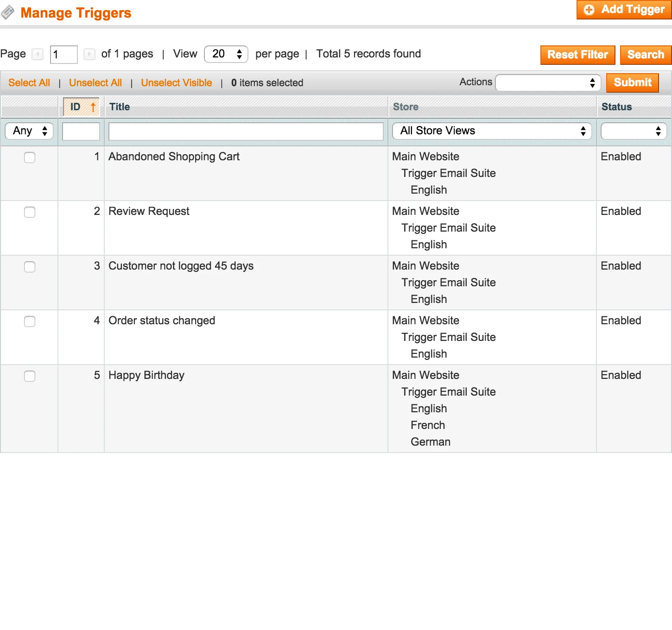The image size is (672, 630).
Task: Select the Happy Birthday trigger checkbox
Action: [x=29, y=376]
